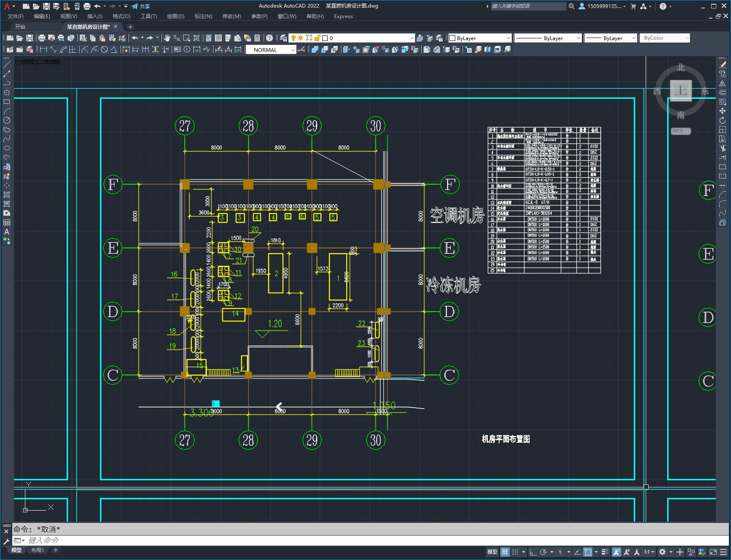Open the WCS coordinate system dropdown
Screen dimensions: 731x560
tap(681, 131)
